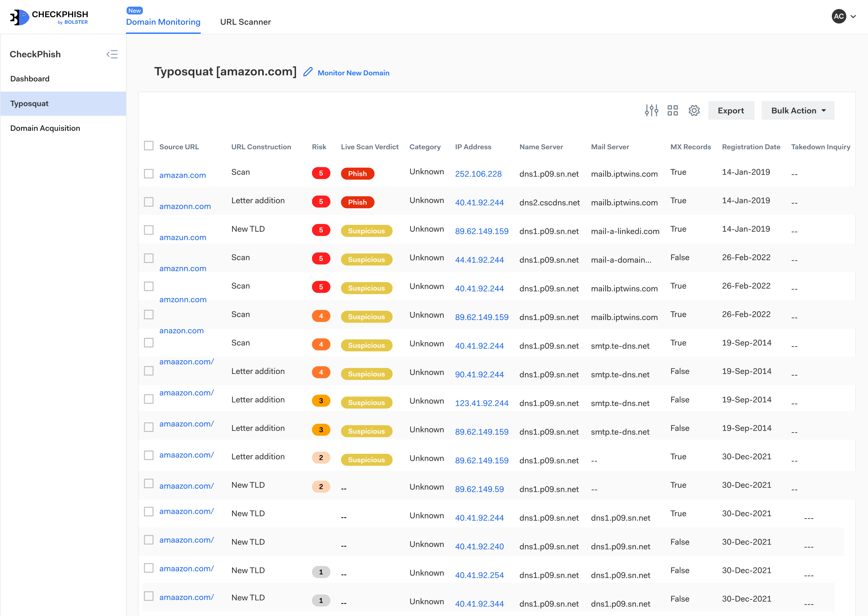The width and height of the screenshot is (868, 616).
Task: Switch to URL Scanner tab
Action: point(245,22)
